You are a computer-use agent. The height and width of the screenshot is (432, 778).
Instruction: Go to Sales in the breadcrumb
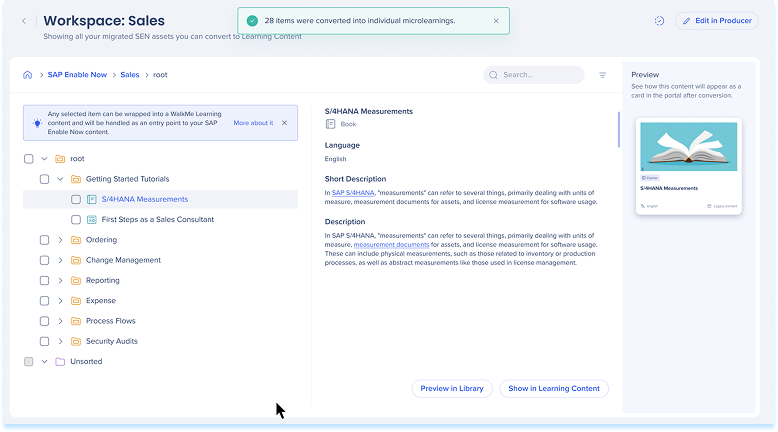point(130,75)
